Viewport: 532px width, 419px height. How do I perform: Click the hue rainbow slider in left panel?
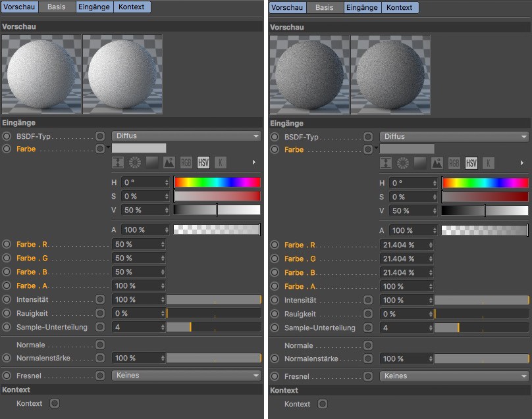point(217,182)
